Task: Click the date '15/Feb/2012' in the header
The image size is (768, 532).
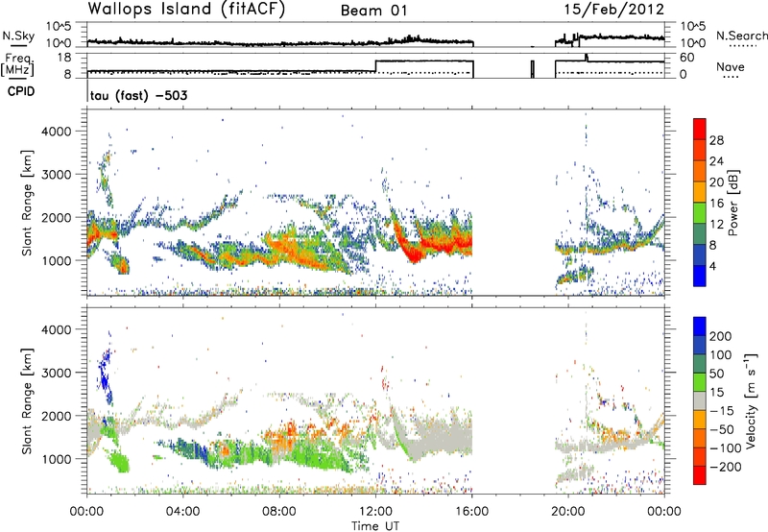Action: tap(614, 9)
